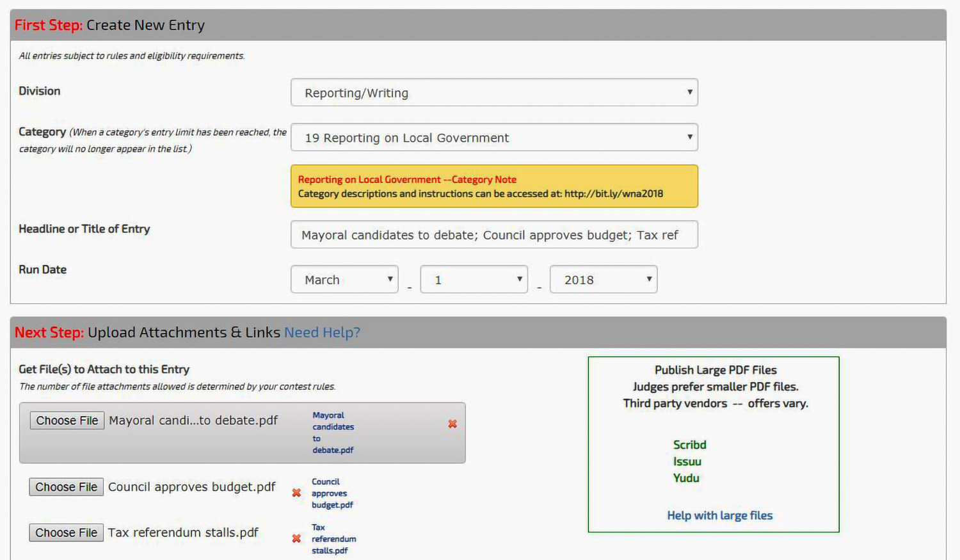Choose file for Council approves budget attachment
The width and height of the screenshot is (960, 560).
(67, 487)
